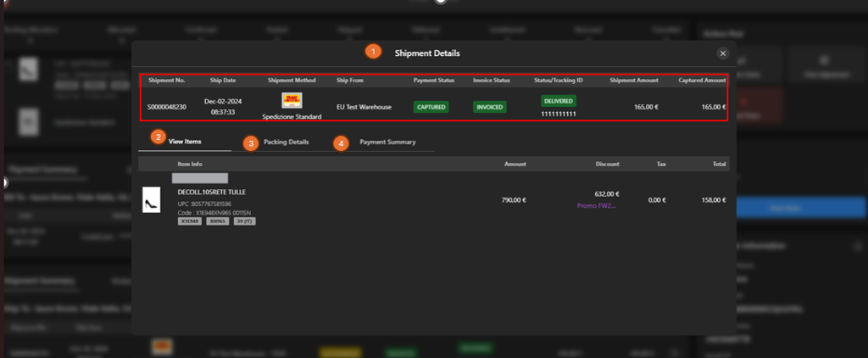
Task: Click the Discount column header
Action: (x=607, y=164)
